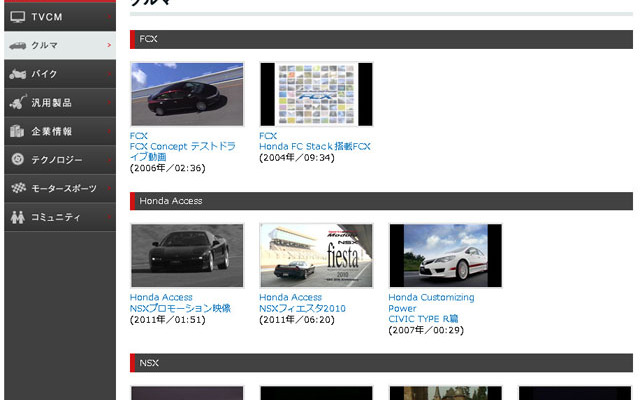Click the Honda FC Stack 搭載FCX link
640x400 pixels.
(315, 146)
